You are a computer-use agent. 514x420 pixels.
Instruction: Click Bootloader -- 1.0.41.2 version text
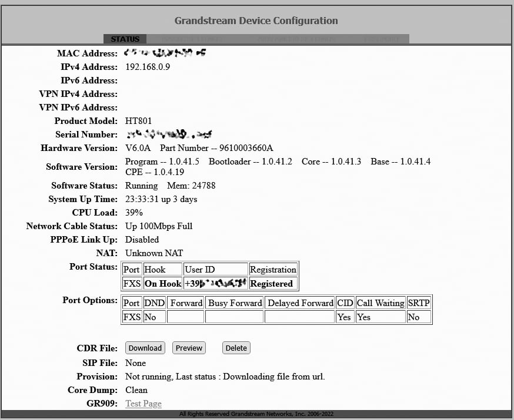[x=250, y=162]
